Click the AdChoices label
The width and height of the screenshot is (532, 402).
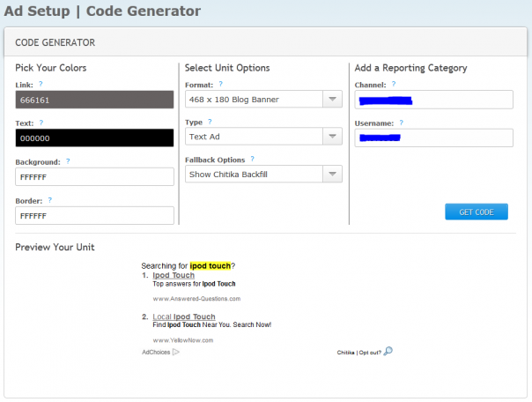(156, 352)
